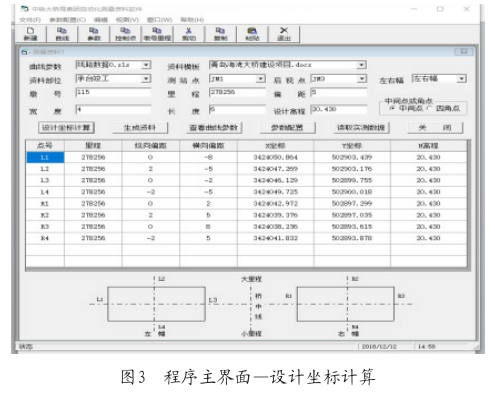Expand the 测站点 JM1 dropdown
This screenshot has height=395, width=495.
pos(260,79)
